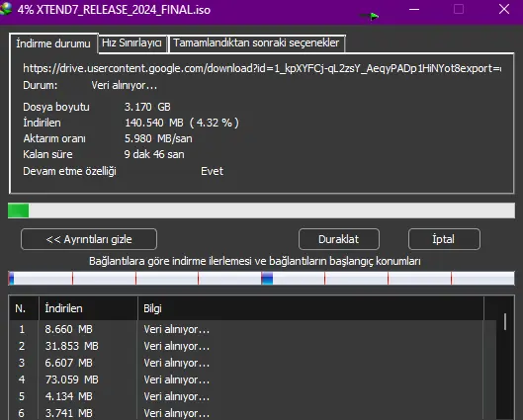The width and height of the screenshot is (523, 420).
Task: Click transfer rate value 5.980 MB/san
Action: tap(158, 138)
